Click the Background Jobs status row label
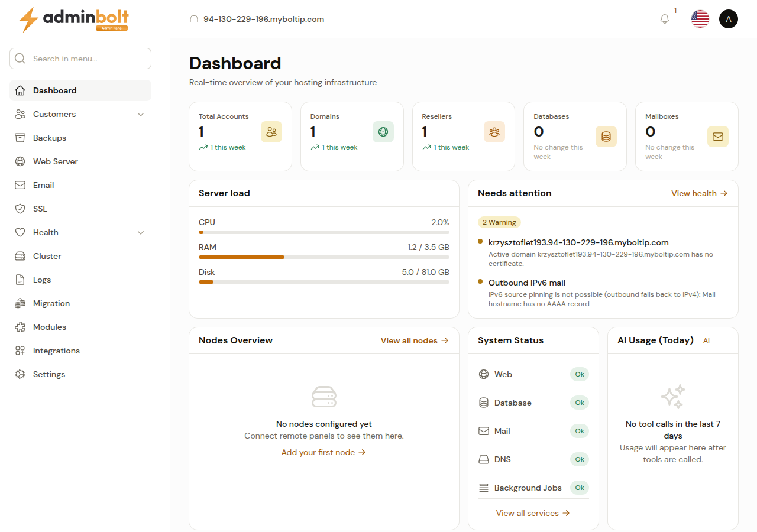The image size is (757, 532). (x=528, y=488)
